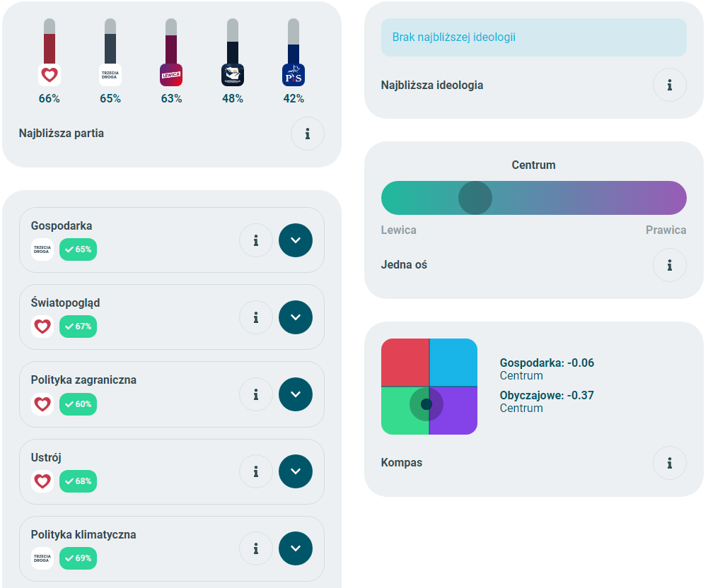
Task: Expand the Polityka klimatyczna section
Action: [296, 548]
